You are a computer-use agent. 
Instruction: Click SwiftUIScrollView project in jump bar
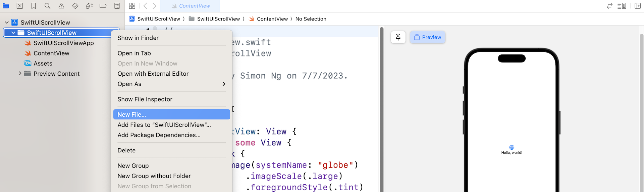[x=155, y=19]
